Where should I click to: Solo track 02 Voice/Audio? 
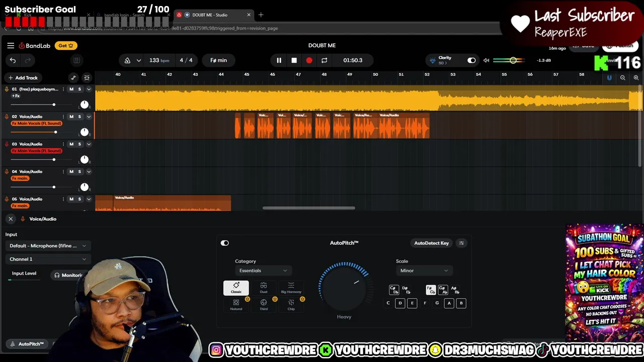79,117
